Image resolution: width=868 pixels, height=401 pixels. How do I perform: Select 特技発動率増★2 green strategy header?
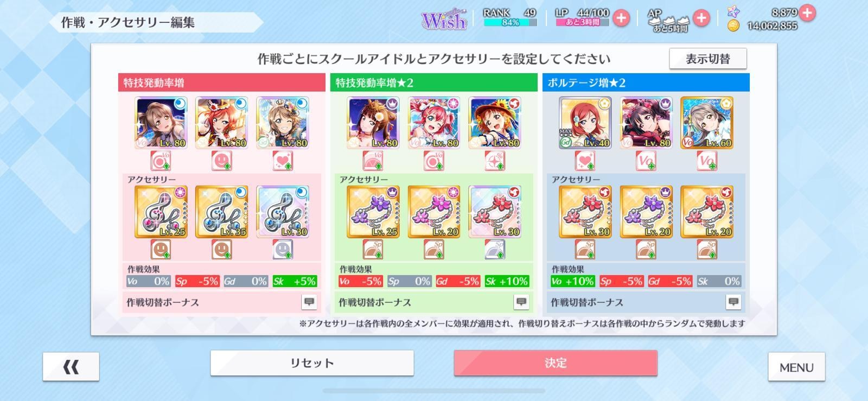[x=434, y=82]
